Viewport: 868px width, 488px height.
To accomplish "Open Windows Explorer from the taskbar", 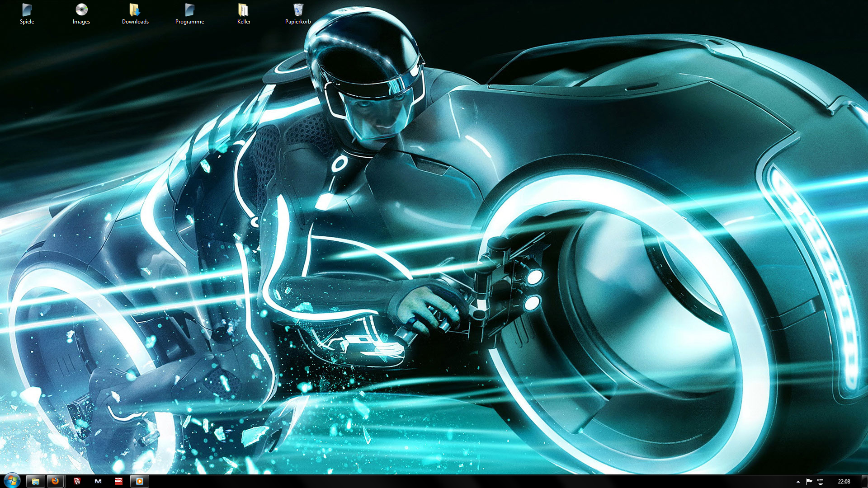I will (36, 481).
